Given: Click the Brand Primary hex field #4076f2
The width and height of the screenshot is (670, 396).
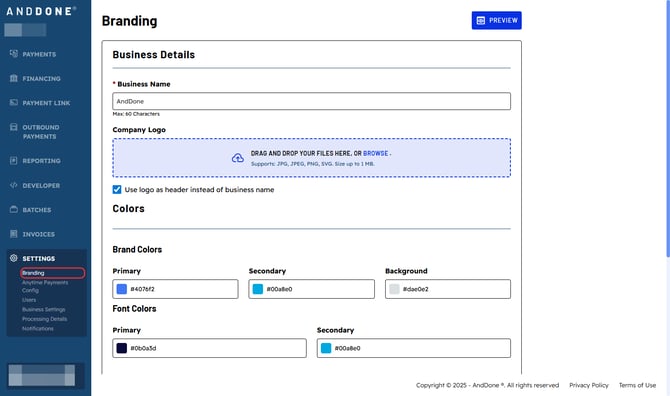Looking at the screenshot, I should pos(176,289).
